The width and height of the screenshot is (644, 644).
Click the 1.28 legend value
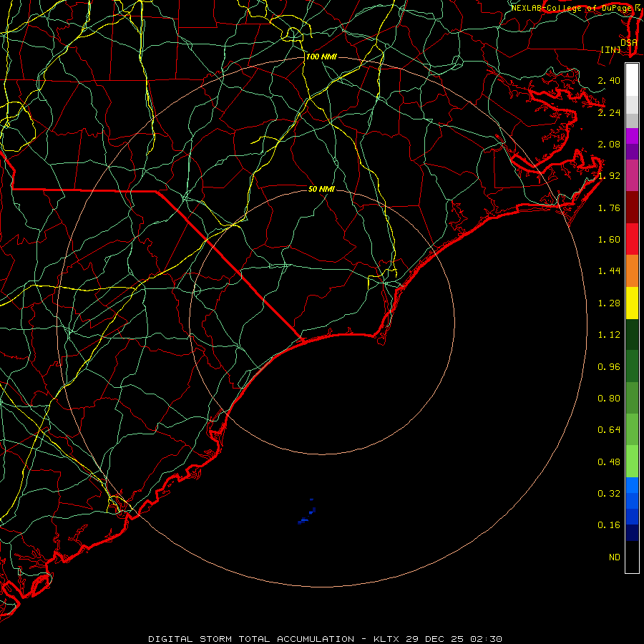609,303
